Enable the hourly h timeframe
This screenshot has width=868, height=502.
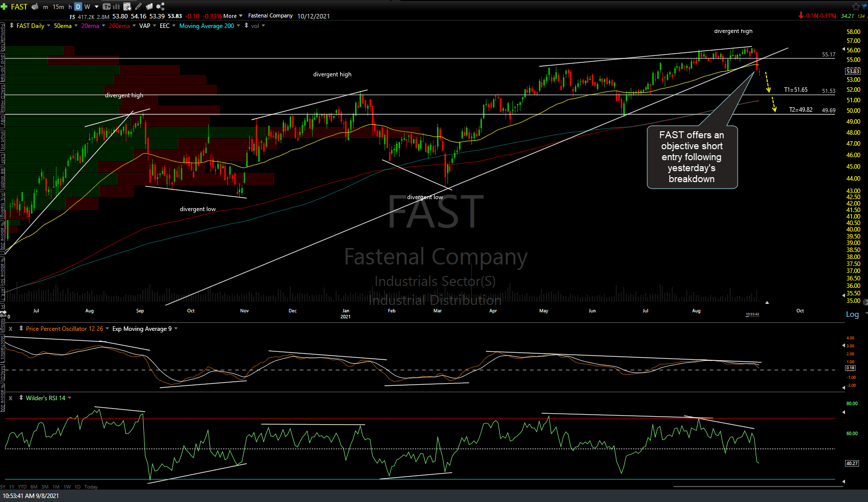pyautogui.click(x=69, y=6)
